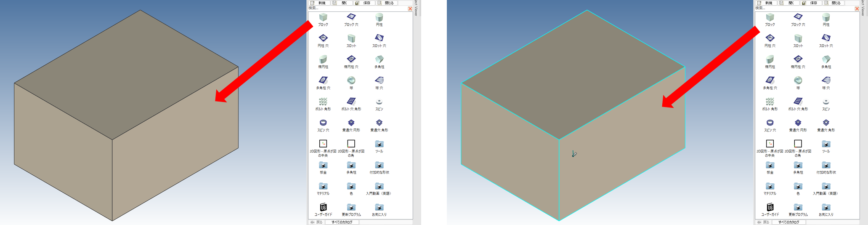The width and height of the screenshot is (868, 225).
Task: Choose the スロット 穴 icon in the left catalog
Action: click(379, 39)
